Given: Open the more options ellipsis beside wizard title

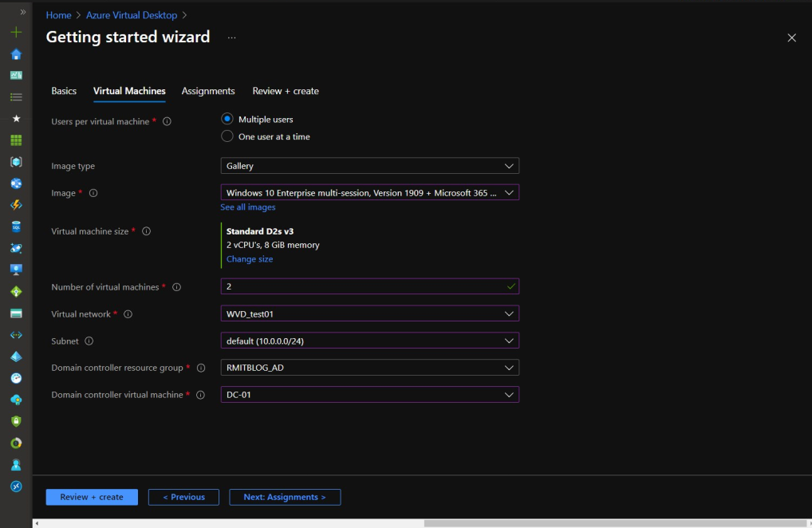Looking at the screenshot, I should [231, 37].
